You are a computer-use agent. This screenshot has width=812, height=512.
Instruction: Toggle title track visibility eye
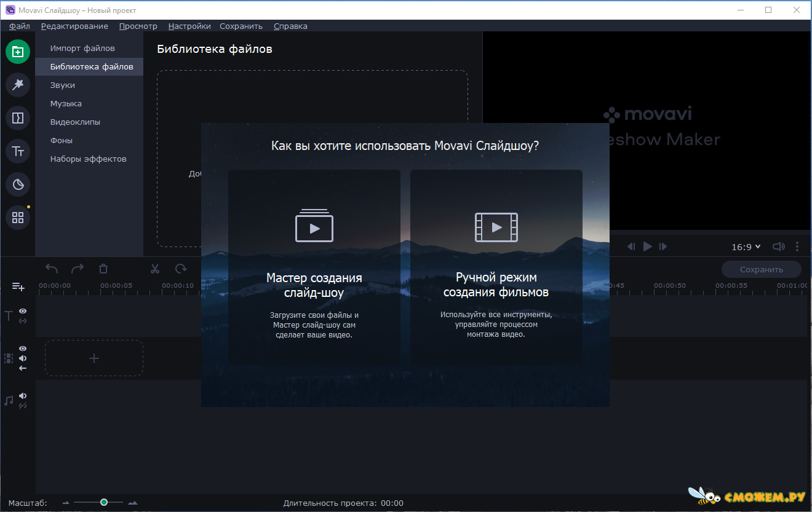(x=23, y=312)
